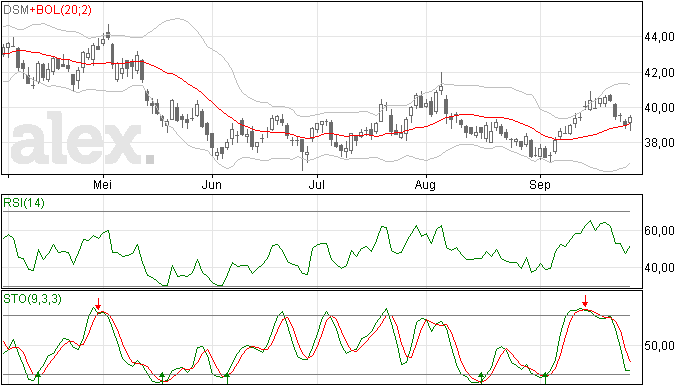The image size is (690, 387).
Task: Click the 50,00 stochastic axis value
Action: (x=659, y=346)
